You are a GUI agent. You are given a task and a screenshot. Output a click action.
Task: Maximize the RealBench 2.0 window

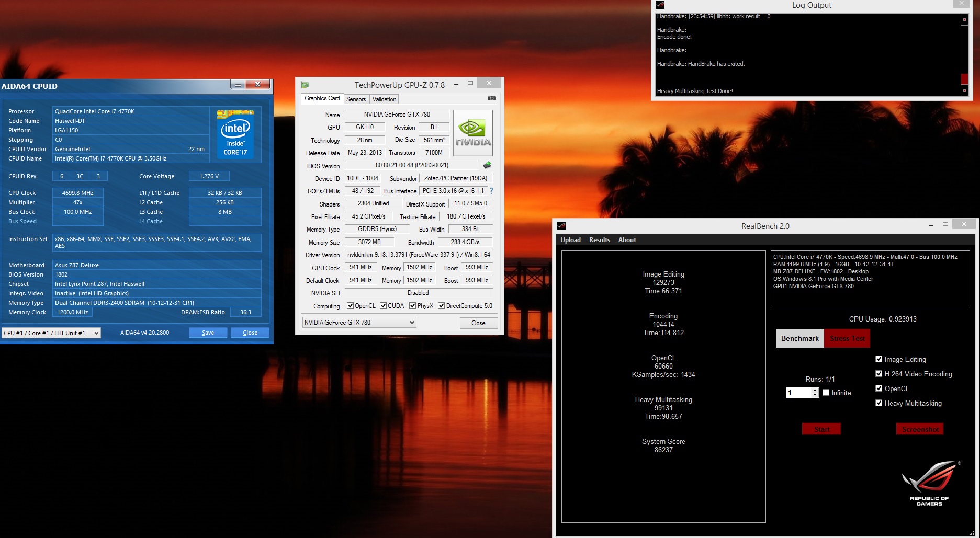coord(945,224)
